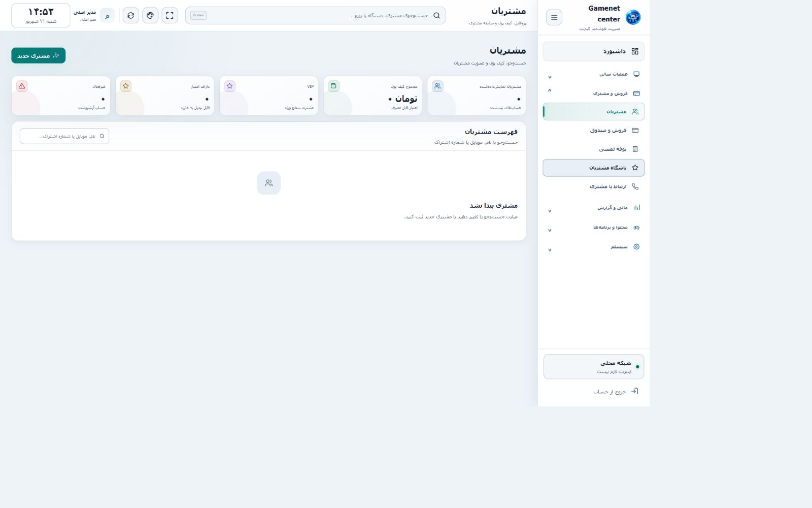Click the empty-state users icon in list
Screen dimensions: 812x508
coord(268,183)
